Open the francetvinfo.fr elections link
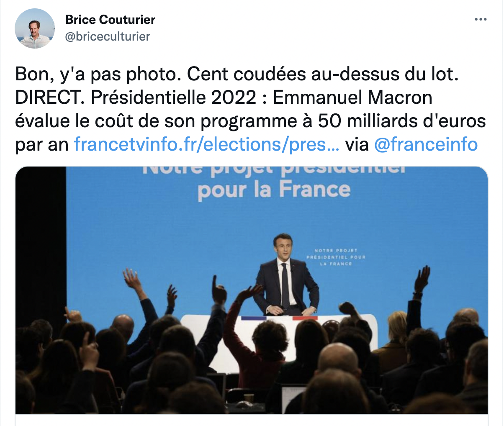 pos(206,144)
